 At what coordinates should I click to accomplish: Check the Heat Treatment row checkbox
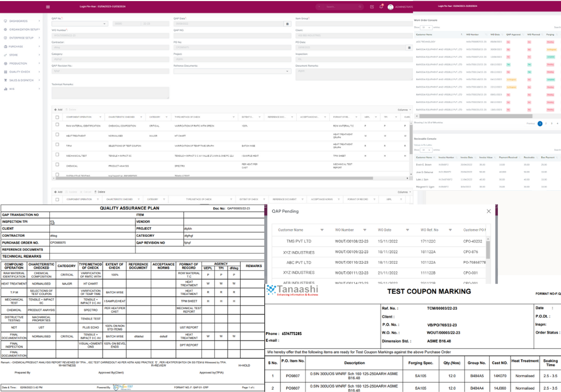pos(57,135)
